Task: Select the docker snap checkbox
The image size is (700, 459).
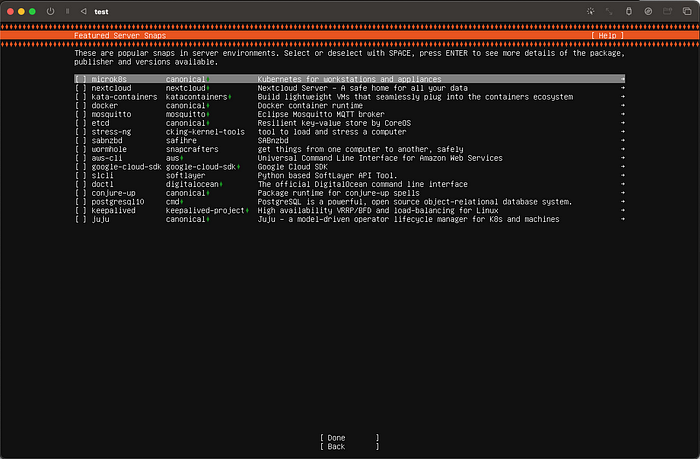Action: pyautogui.click(x=81, y=106)
